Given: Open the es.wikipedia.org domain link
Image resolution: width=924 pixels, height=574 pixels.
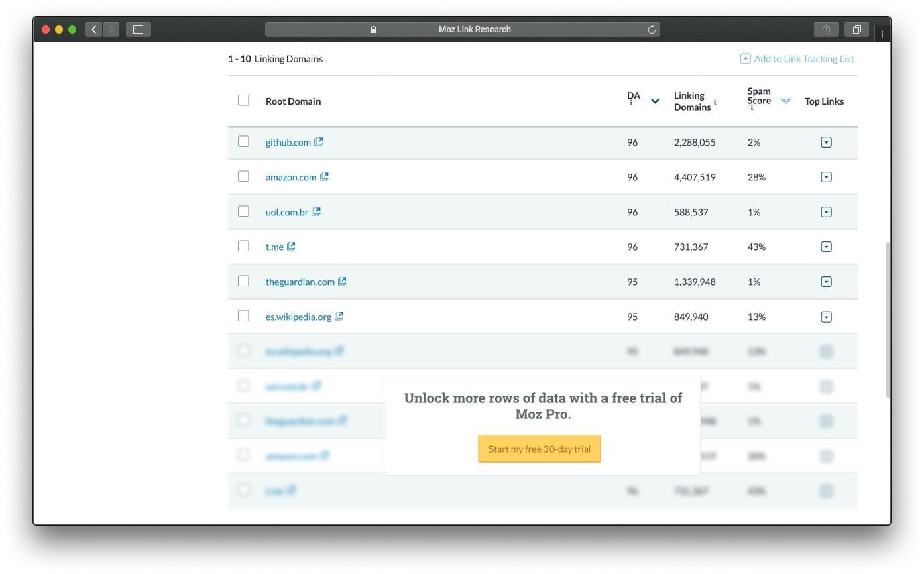Looking at the screenshot, I should 298,317.
